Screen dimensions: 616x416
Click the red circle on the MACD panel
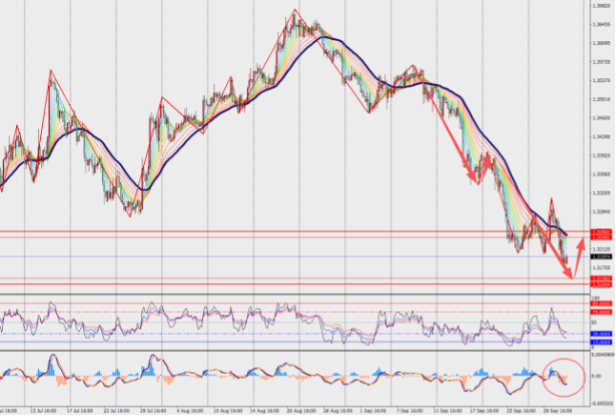coord(564,377)
